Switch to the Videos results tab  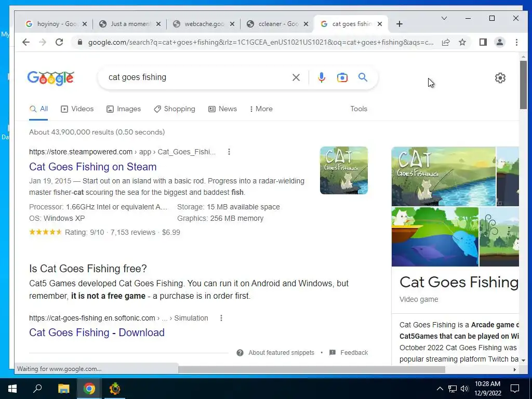(77, 109)
